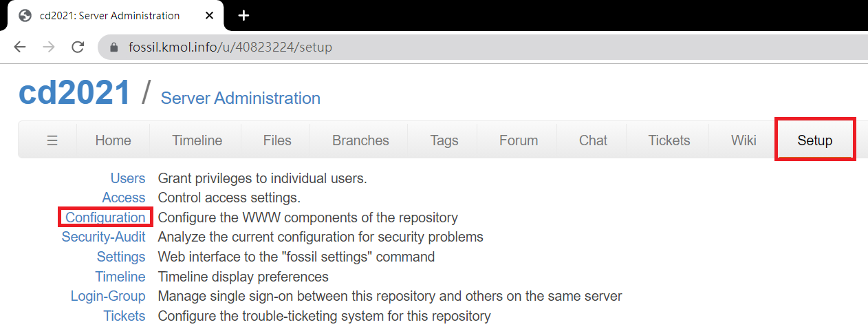The image size is (868, 329).
Task: Click the 'Configure the trouble-ticketing system' description
Action: point(325,316)
